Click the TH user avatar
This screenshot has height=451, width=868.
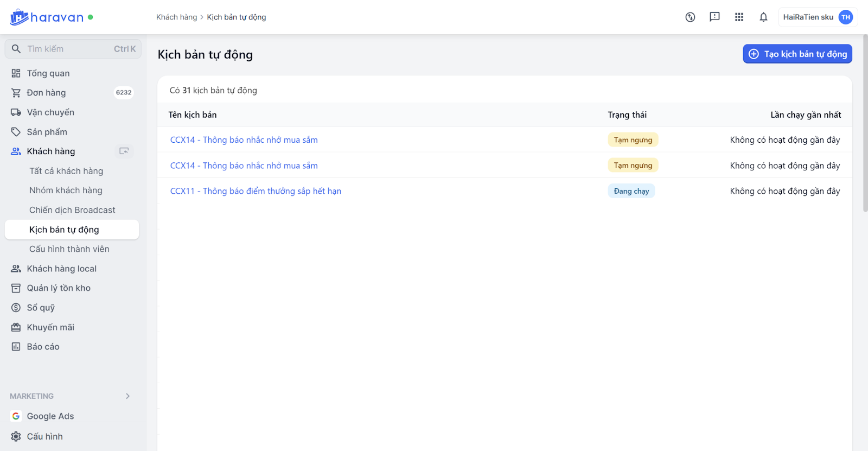pyautogui.click(x=845, y=17)
